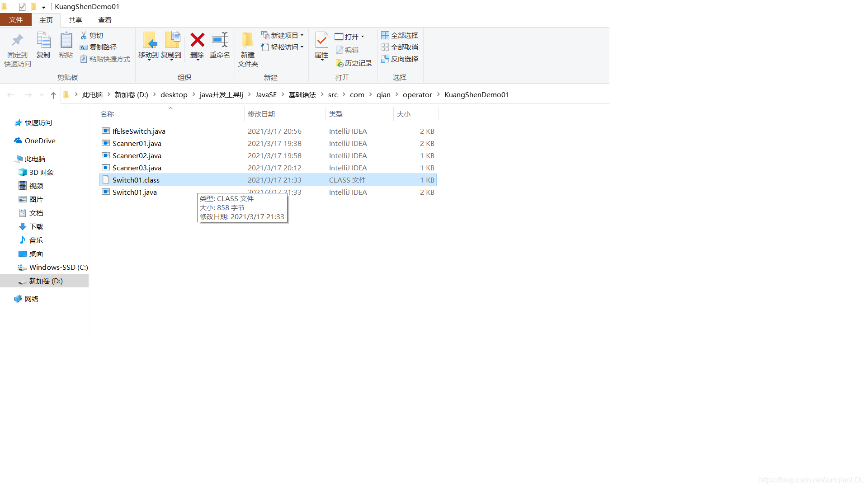Select Scanner02.java file
Image resolution: width=868 pixels, height=488 pixels.
pyautogui.click(x=268, y=155)
